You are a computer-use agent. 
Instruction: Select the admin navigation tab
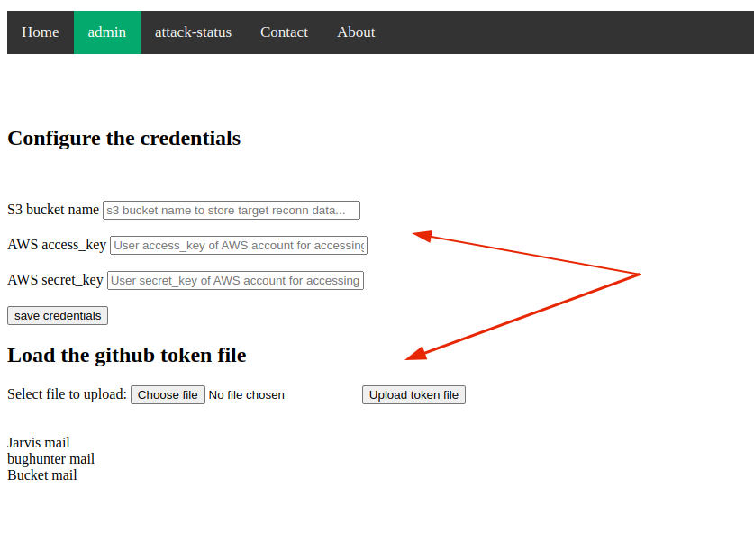pyautogui.click(x=107, y=32)
